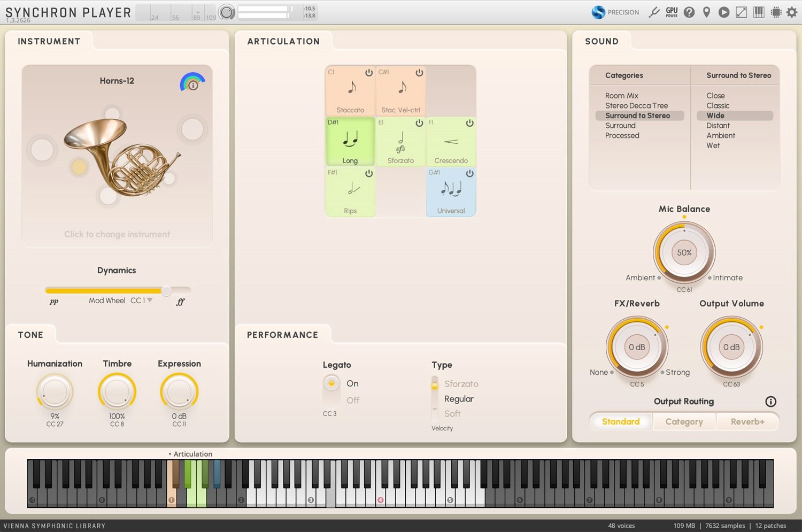
Task: Select the Room Mix category
Action: 621,95
